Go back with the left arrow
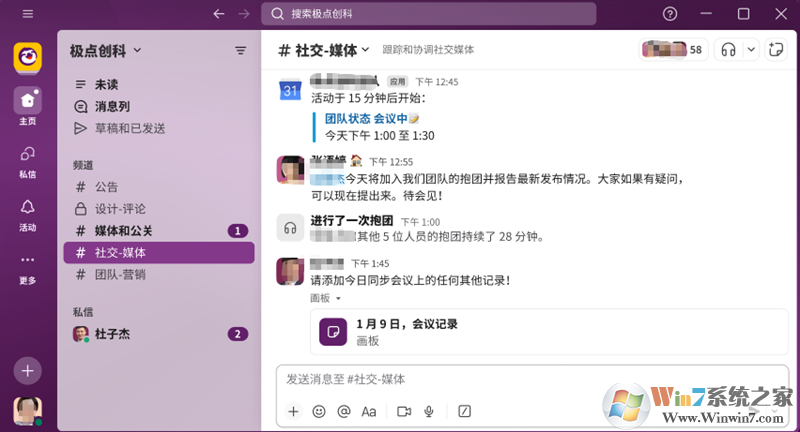 219,14
